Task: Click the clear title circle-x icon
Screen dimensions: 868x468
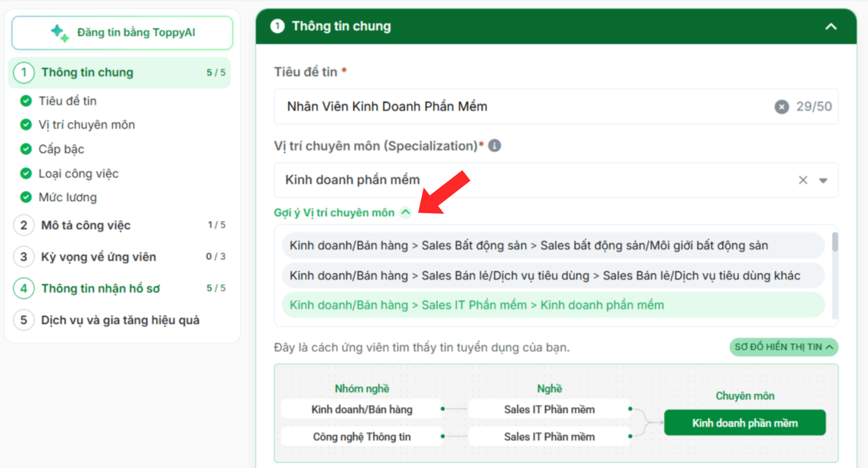Action: click(782, 107)
